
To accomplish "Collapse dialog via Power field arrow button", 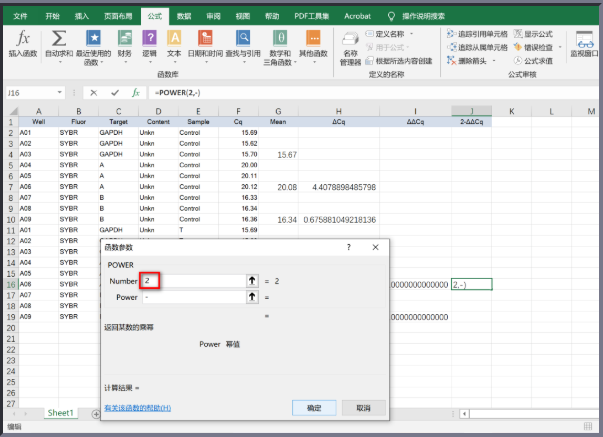I will (252, 297).
